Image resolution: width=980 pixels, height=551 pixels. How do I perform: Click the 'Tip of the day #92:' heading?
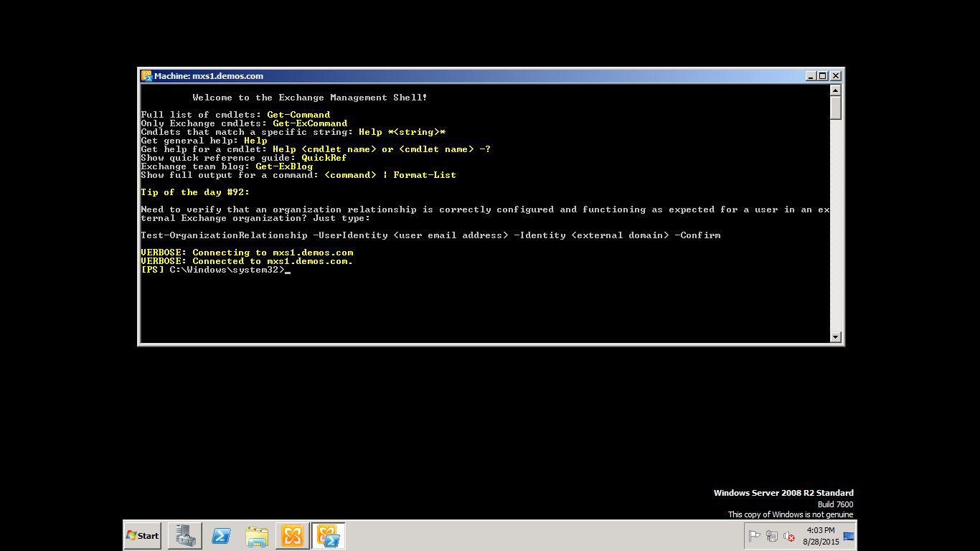point(195,192)
